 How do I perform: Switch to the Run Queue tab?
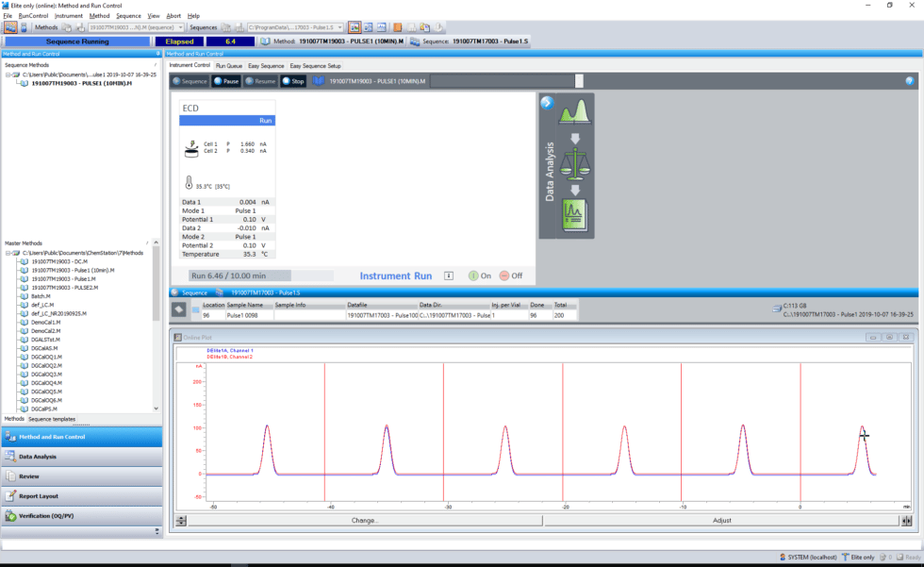point(228,66)
